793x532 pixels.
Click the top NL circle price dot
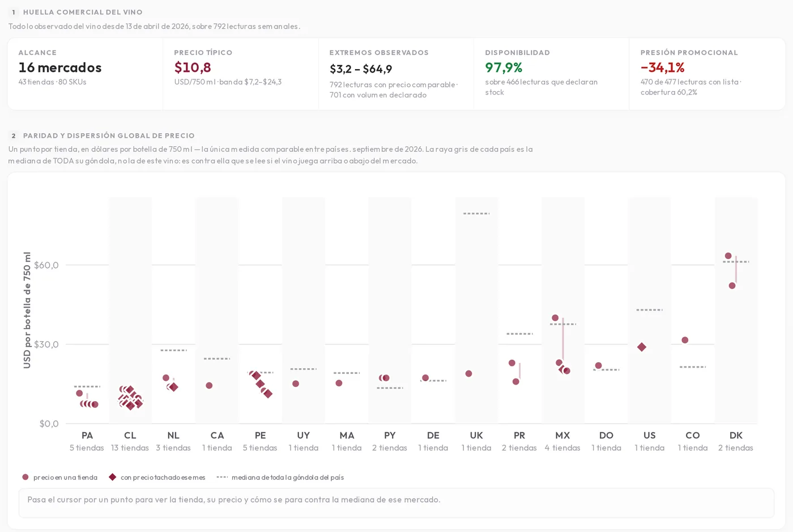coord(166,378)
